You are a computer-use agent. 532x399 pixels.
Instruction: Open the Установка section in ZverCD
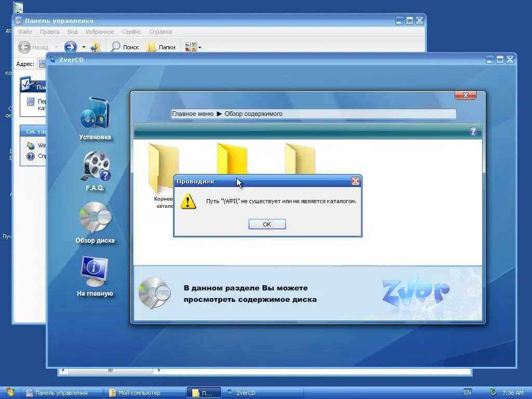tap(95, 119)
